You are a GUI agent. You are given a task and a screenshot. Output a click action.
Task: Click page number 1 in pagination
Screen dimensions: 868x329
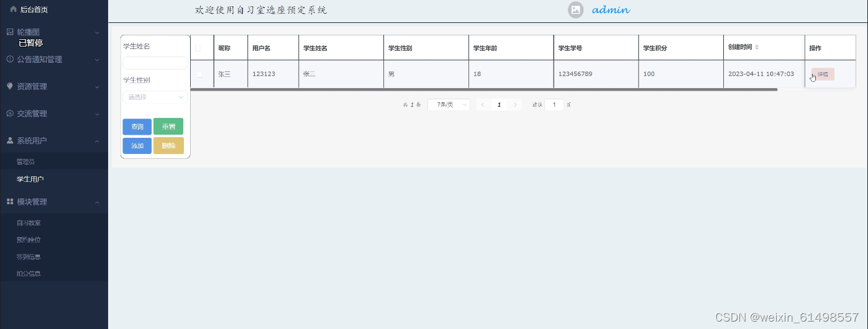pyautogui.click(x=499, y=105)
